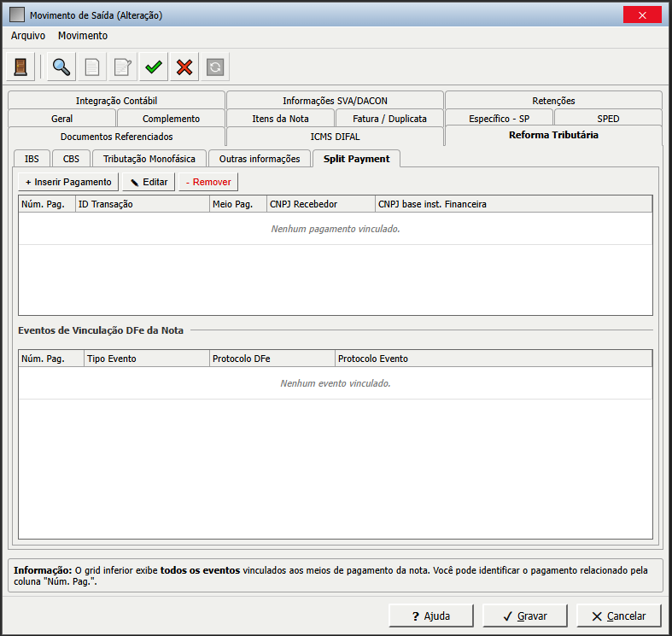The image size is (672, 636).
Task: Click the red - Remover button
Action: click(x=208, y=182)
